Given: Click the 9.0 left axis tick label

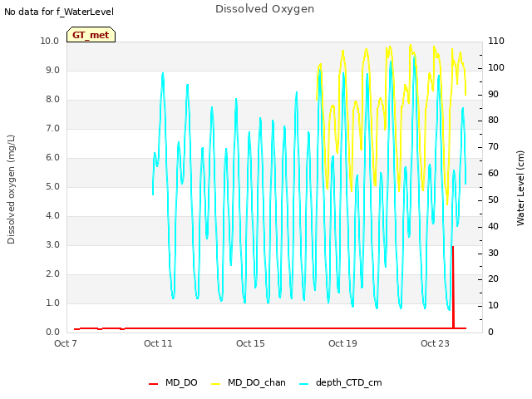Looking at the screenshot, I should coord(52,70).
